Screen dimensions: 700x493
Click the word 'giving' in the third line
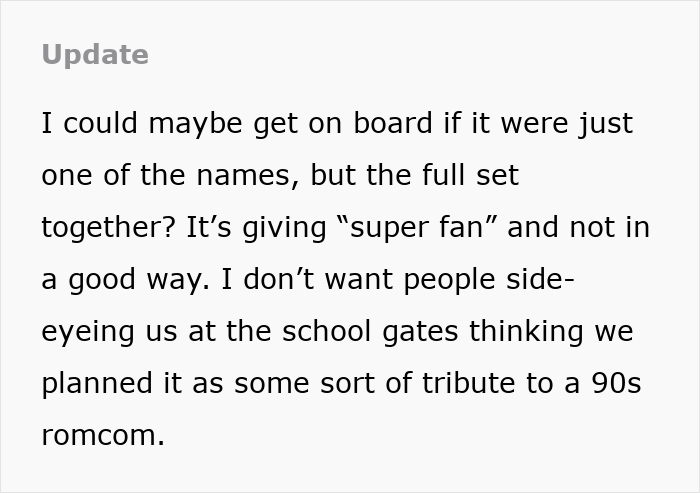(x=284, y=228)
